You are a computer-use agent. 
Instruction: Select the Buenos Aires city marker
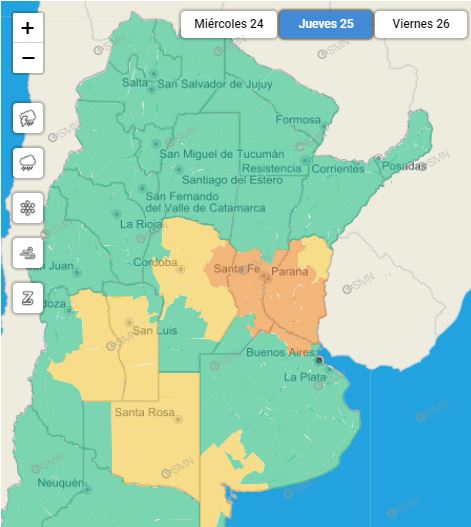point(319,361)
